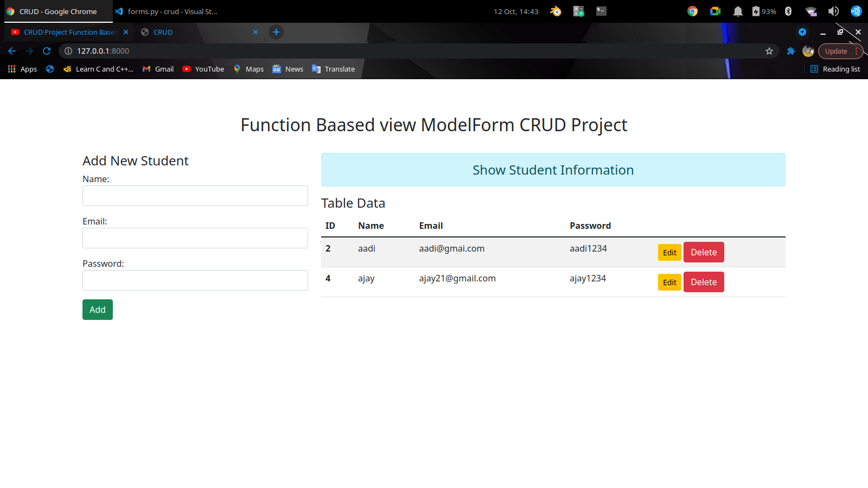Open the Learn C and C++ bookmark
868x488 pixels.
(x=98, y=69)
